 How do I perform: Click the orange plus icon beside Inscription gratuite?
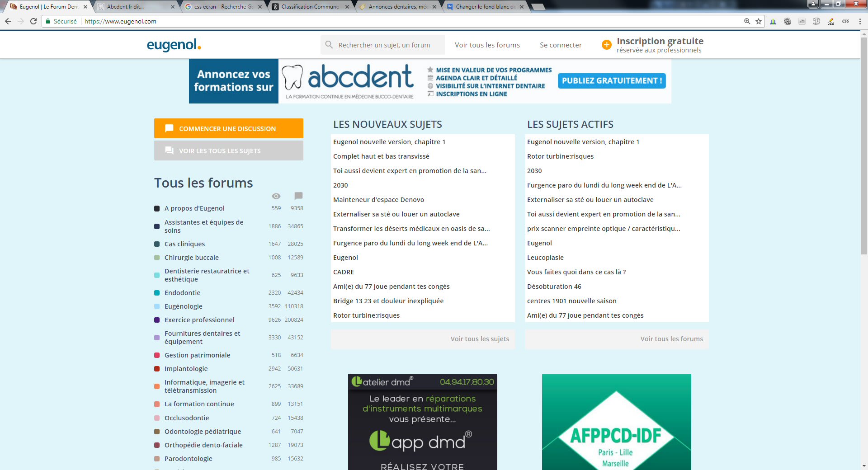click(606, 45)
